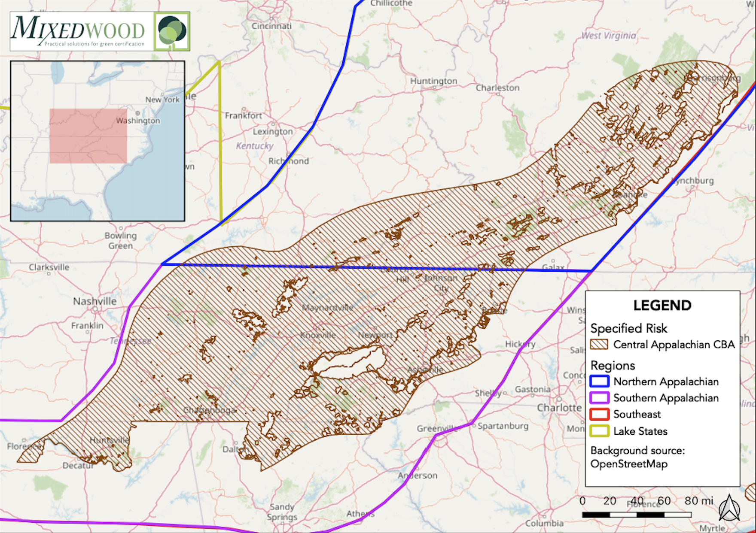Click the Frankfort city label
The height and width of the screenshot is (533, 756).
click(x=243, y=115)
